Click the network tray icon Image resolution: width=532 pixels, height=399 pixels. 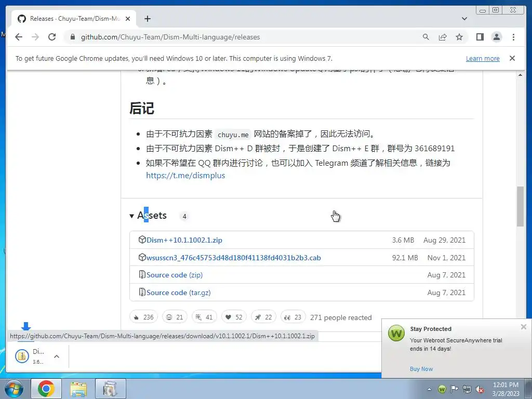coord(467,389)
